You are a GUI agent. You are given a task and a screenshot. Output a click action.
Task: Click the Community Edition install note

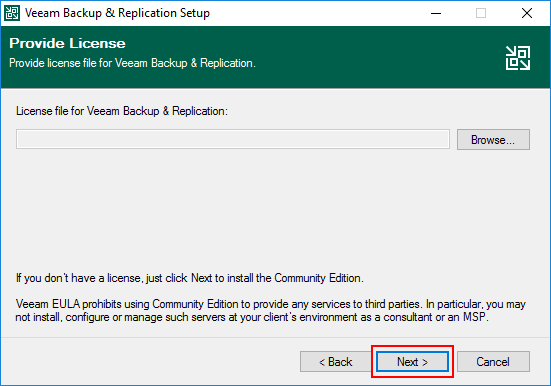click(x=190, y=278)
